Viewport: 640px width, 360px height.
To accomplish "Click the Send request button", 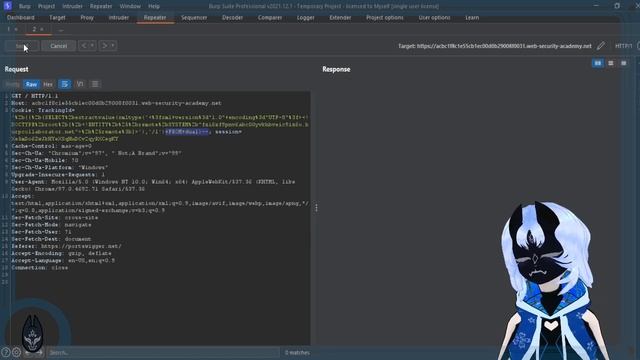I will [22, 46].
